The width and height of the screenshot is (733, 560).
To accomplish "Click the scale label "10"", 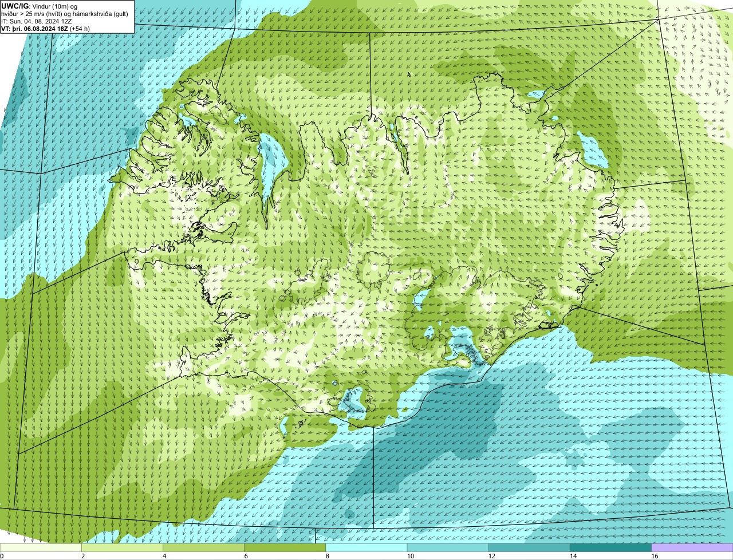I will point(411,556).
